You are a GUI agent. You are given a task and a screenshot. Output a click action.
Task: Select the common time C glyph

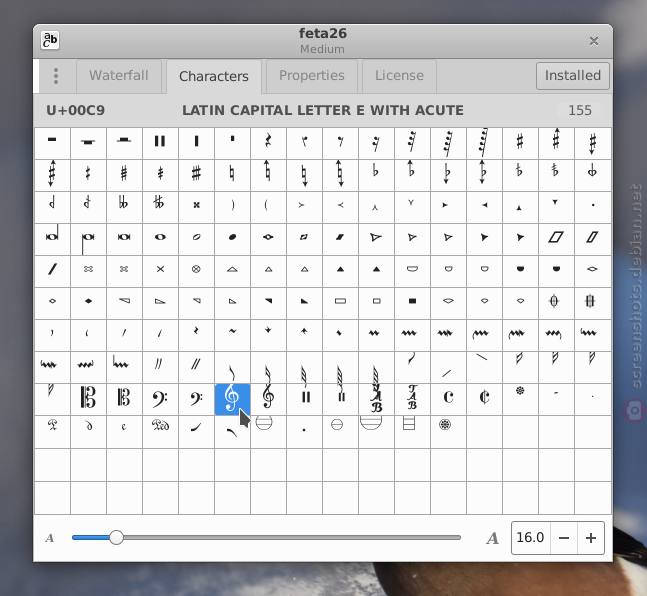(448, 399)
